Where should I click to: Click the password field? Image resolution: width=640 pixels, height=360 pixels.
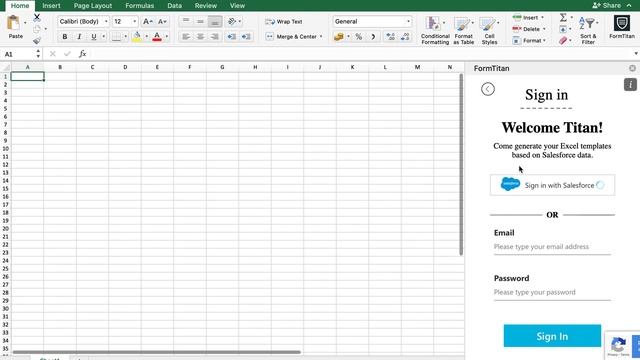coord(552,292)
